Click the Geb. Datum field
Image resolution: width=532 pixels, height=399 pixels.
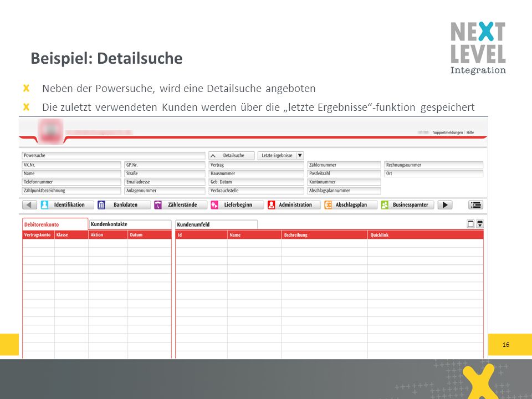coord(256,182)
